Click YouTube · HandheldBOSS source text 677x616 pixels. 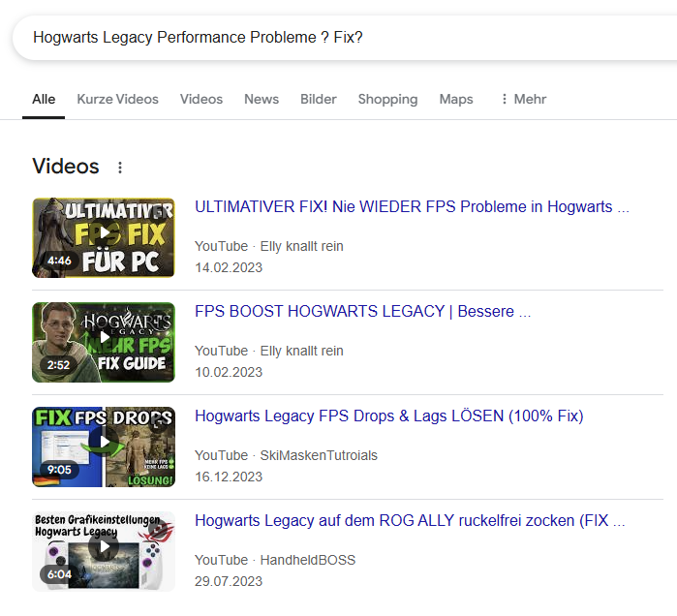(275, 560)
